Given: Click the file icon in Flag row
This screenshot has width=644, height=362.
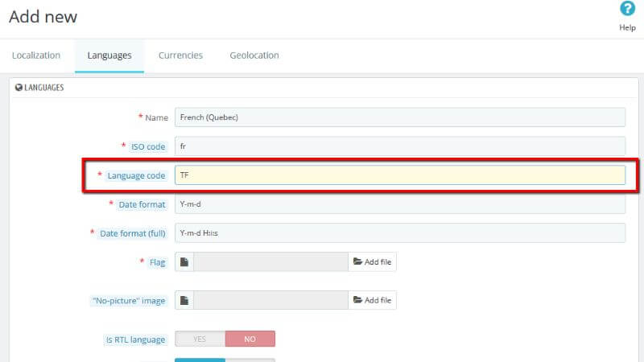Looking at the screenshot, I should 184,262.
